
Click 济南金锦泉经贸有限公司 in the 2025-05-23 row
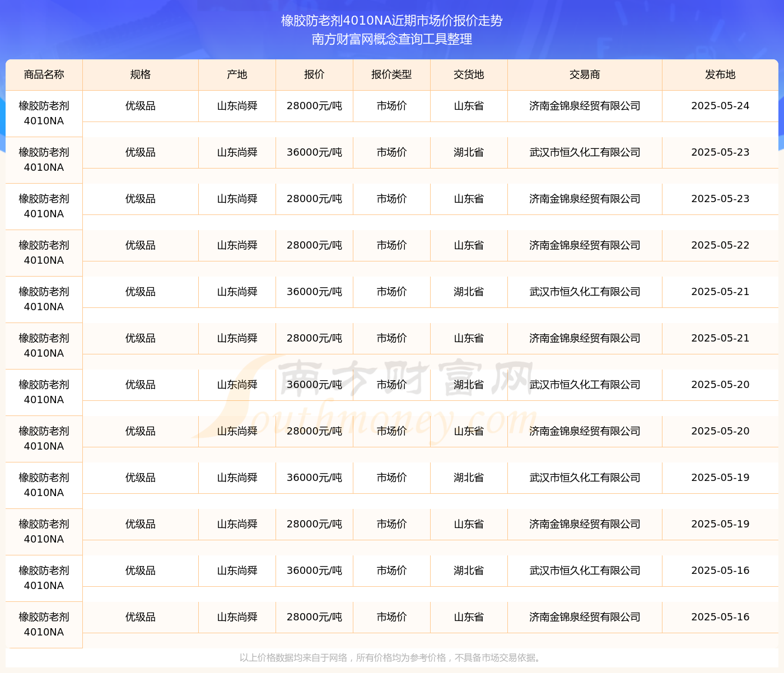click(x=585, y=199)
